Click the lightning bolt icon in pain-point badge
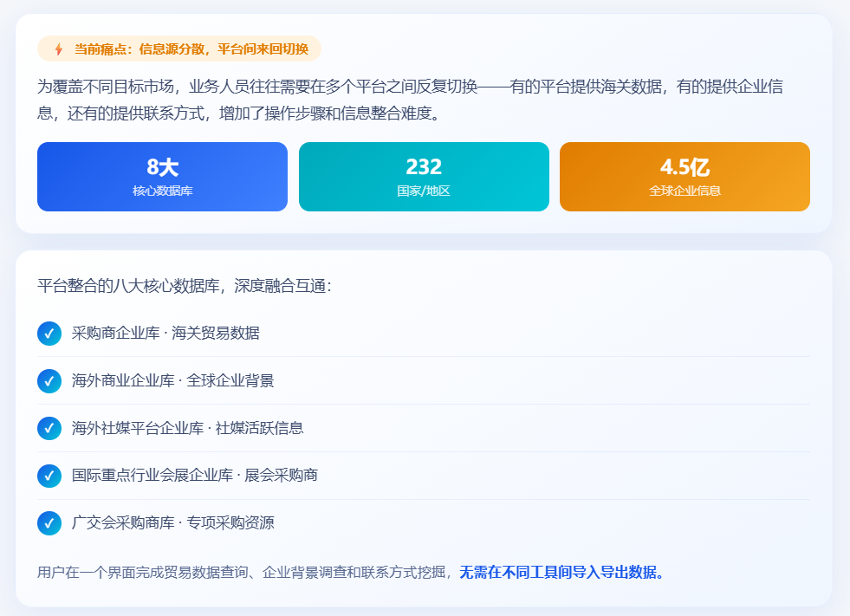Screen dimensions: 850x616 click(59, 49)
